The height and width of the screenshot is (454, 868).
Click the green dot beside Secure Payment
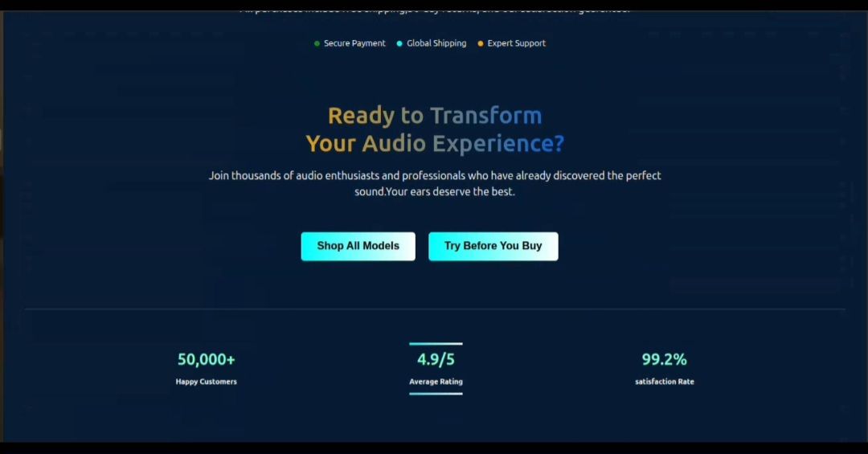(x=317, y=43)
